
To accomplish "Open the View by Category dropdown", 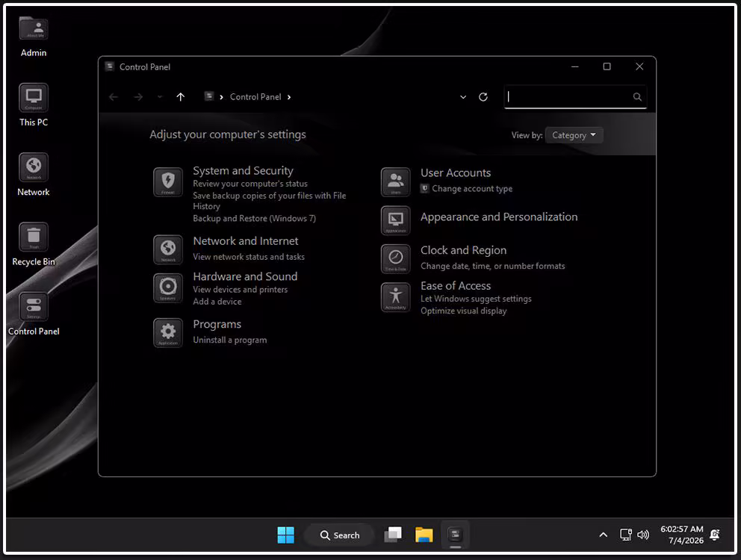I will click(574, 135).
